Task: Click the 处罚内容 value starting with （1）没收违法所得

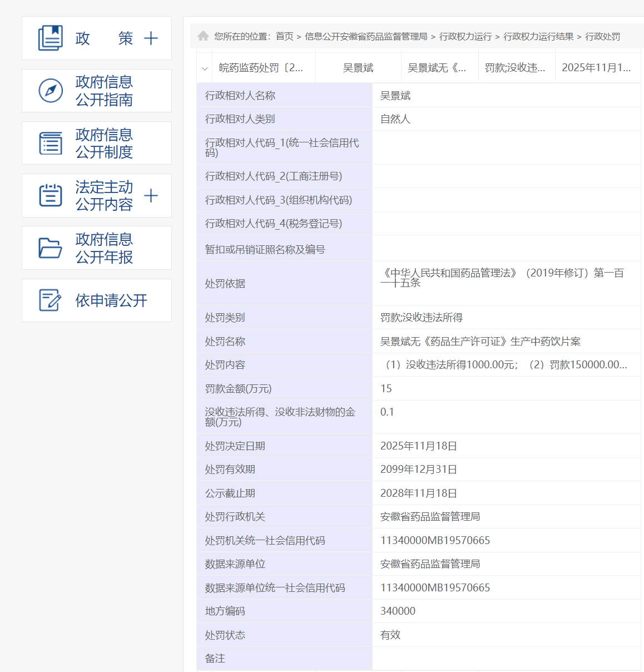Action: pyautogui.click(x=504, y=365)
